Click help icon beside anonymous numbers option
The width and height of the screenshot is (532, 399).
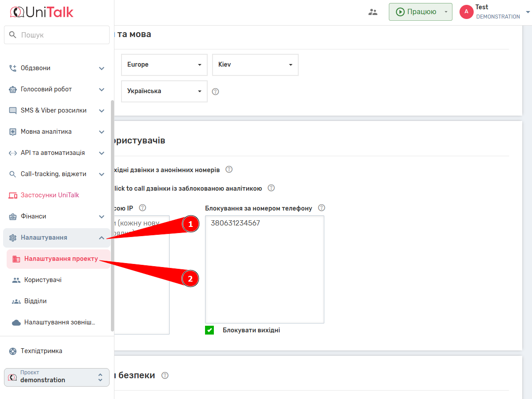229,169
